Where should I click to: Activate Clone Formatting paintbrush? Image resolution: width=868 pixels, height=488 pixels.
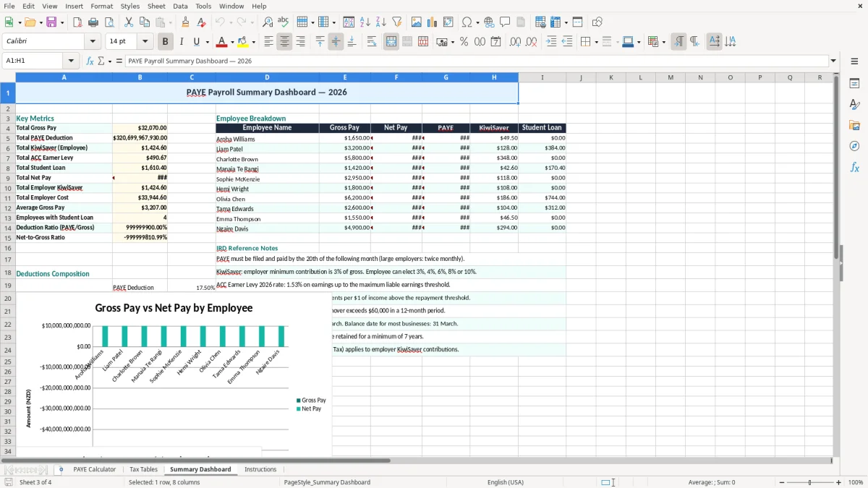click(x=186, y=22)
